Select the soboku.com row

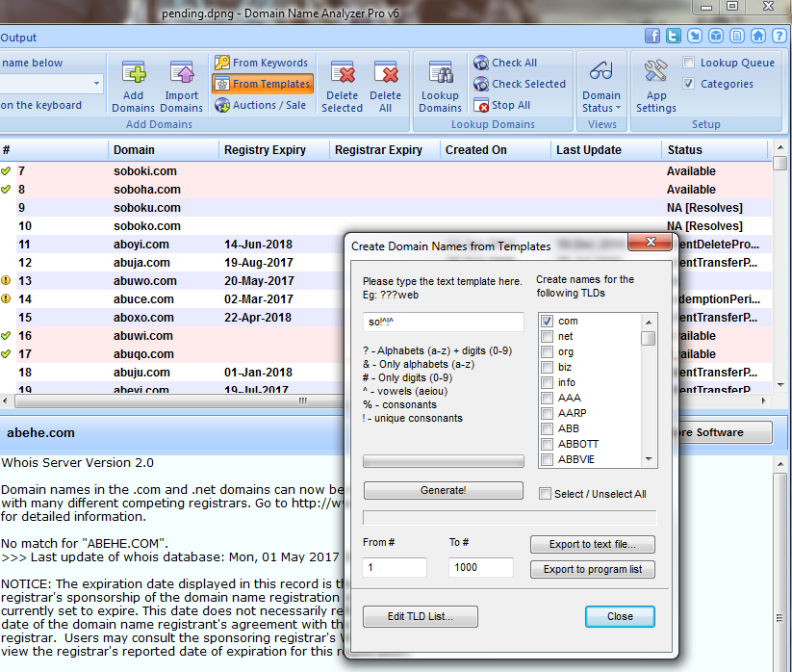click(386, 208)
